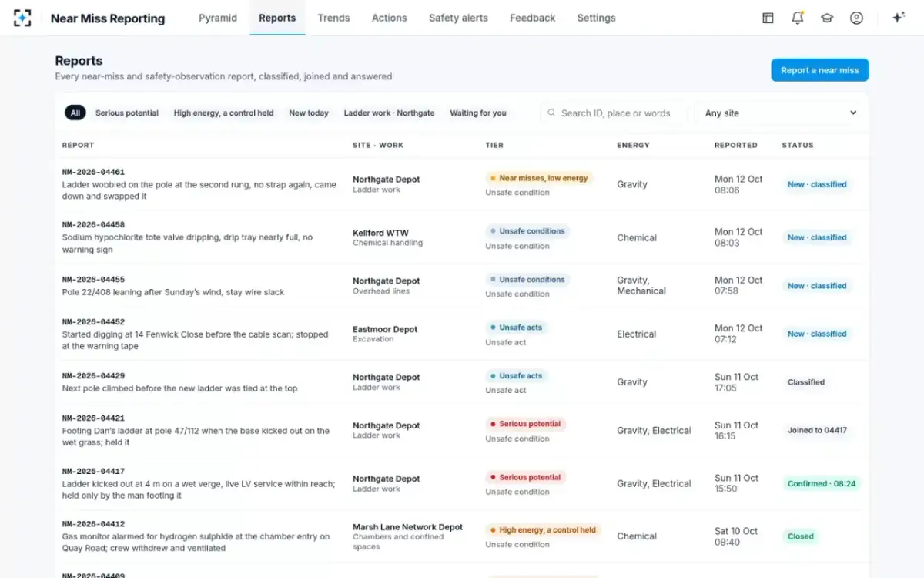Click the Classified status in NM-2026-04429 row
This screenshot has width=924, height=578.
click(x=806, y=382)
